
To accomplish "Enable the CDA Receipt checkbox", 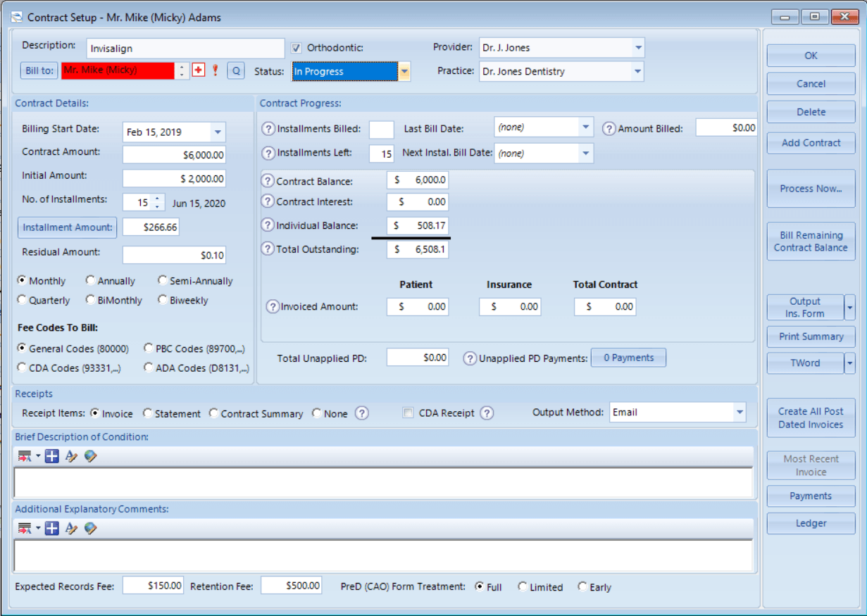I will click(408, 413).
